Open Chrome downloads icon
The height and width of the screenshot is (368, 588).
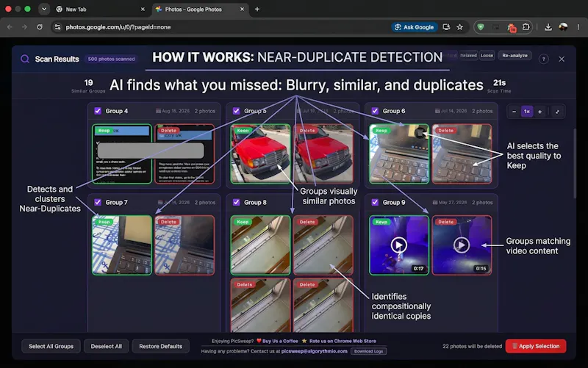[x=548, y=27]
